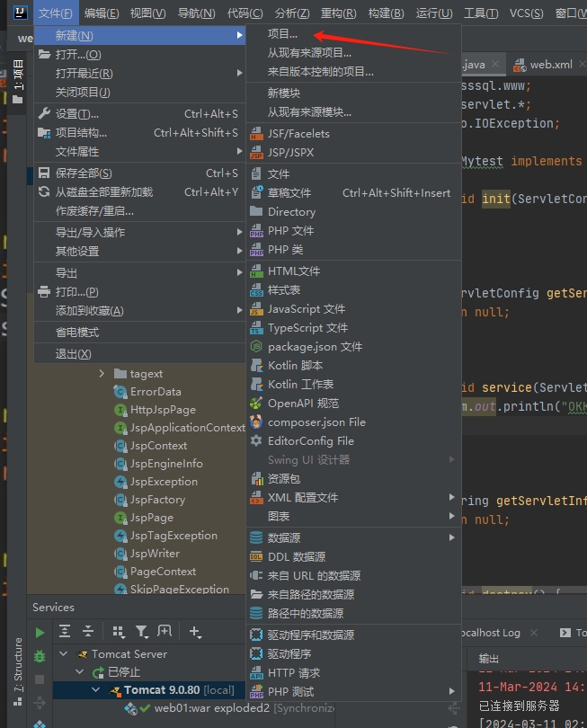Image resolution: width=587 pixels, height=728 pixels.
Task: Select JSF/Facelets in the new submenu
Action: point(353,134)
